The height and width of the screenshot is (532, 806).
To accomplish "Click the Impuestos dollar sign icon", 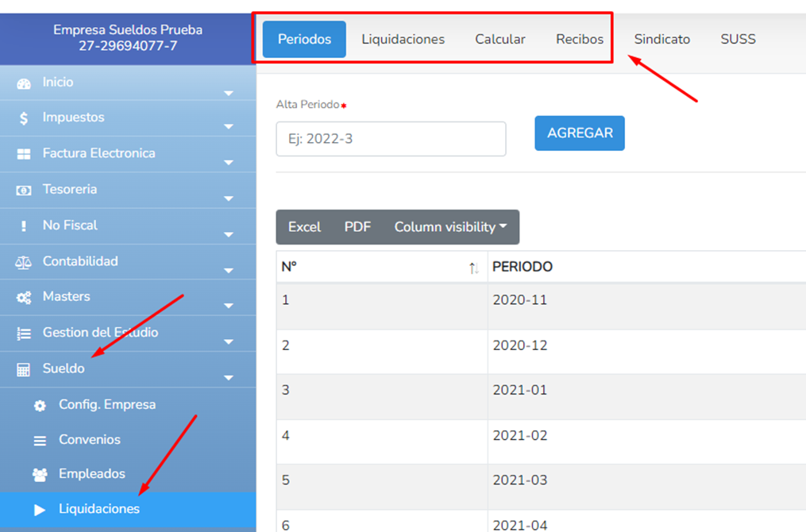I will click(x=24, y=118).
